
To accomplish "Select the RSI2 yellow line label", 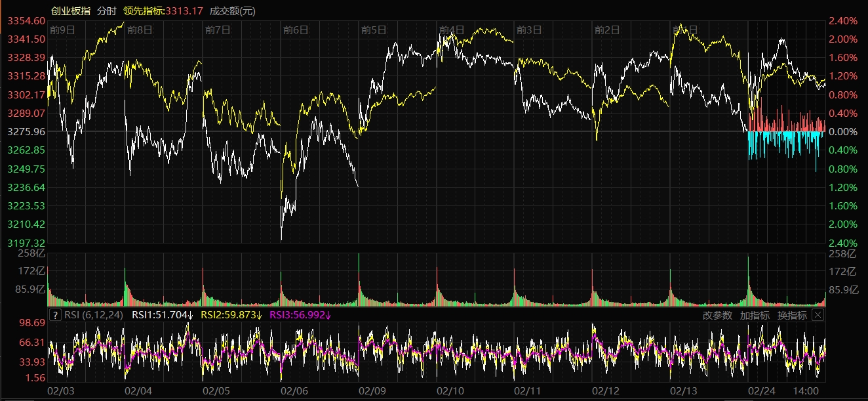I will coord(231,315).
